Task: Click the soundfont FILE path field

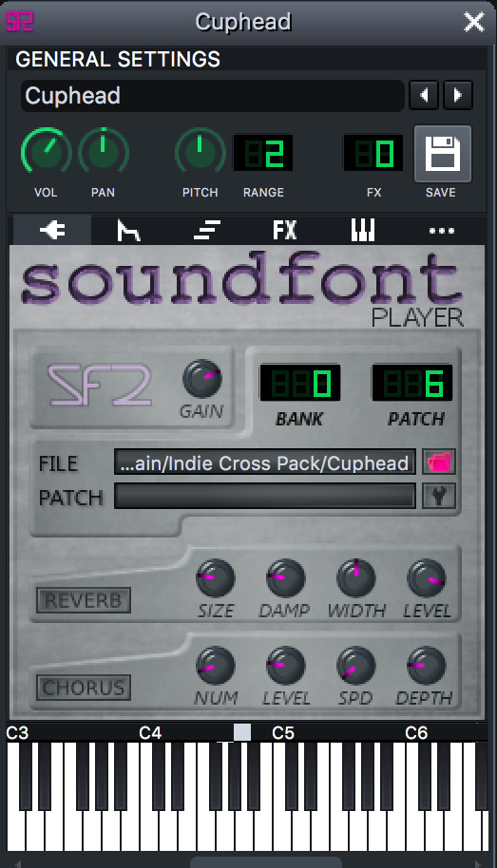Action: (x=265, y=462)
